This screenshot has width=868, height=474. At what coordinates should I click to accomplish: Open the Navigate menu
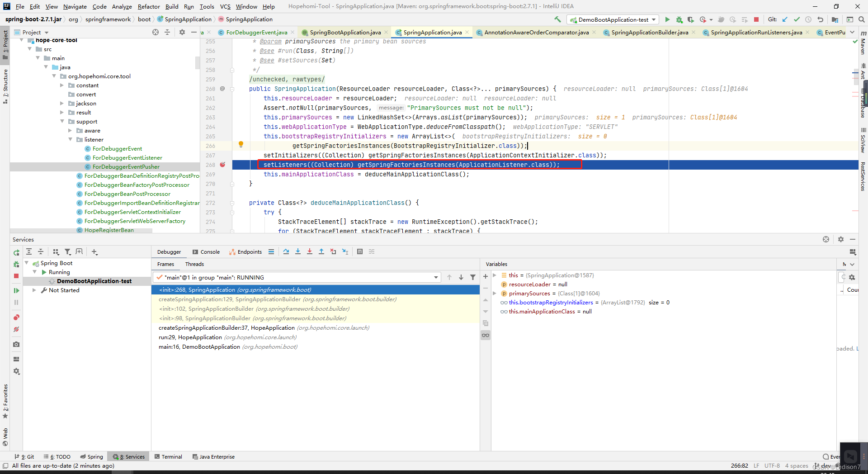75,6
